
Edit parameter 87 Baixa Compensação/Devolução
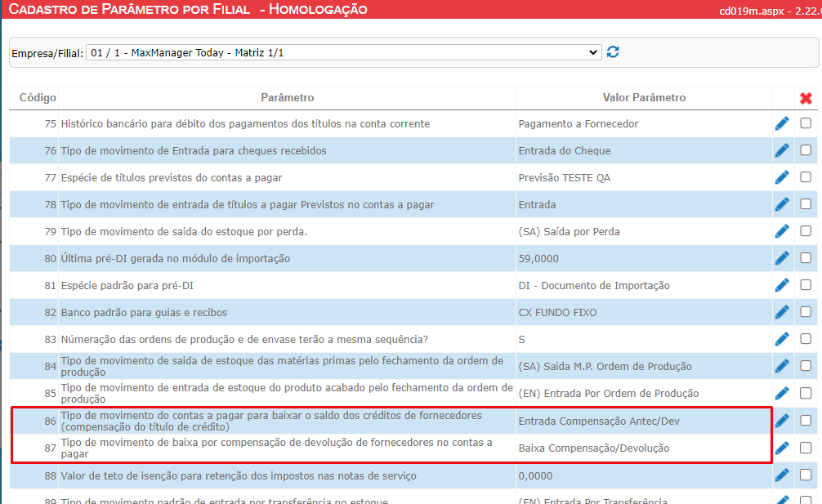[782, 448]
